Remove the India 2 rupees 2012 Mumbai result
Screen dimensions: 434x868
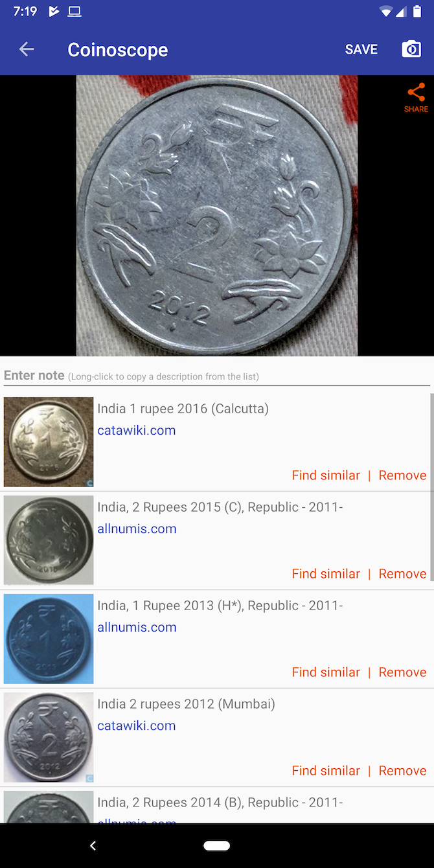coord(402,770)
